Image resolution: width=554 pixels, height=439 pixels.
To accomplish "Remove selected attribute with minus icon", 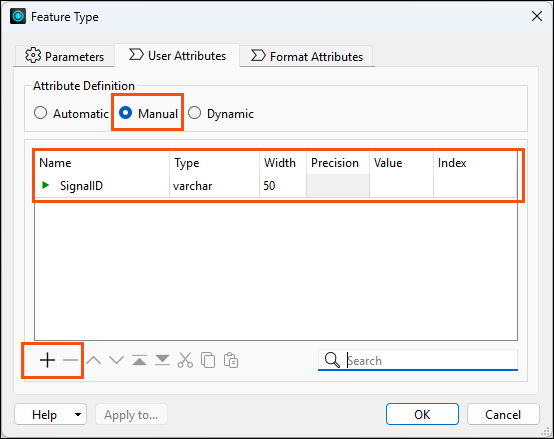I will tap(70, 360).
